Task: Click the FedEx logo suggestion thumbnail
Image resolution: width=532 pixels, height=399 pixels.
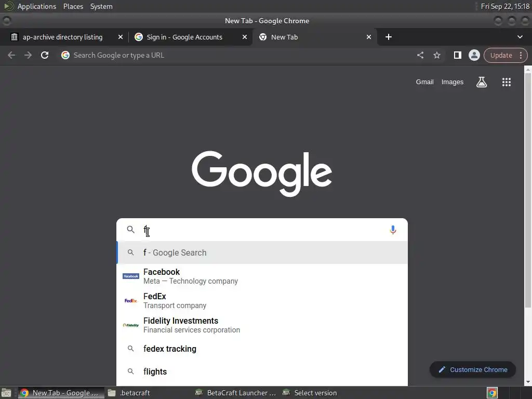Action: point(130,301)
